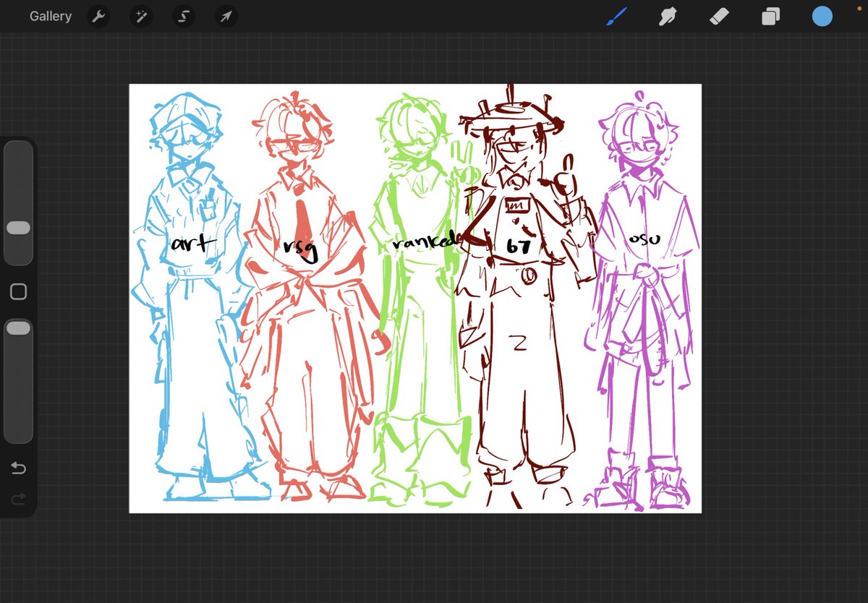Activate the Selection S tool
868x603 pixels.
pyautogui.click(x=184, y=16)
